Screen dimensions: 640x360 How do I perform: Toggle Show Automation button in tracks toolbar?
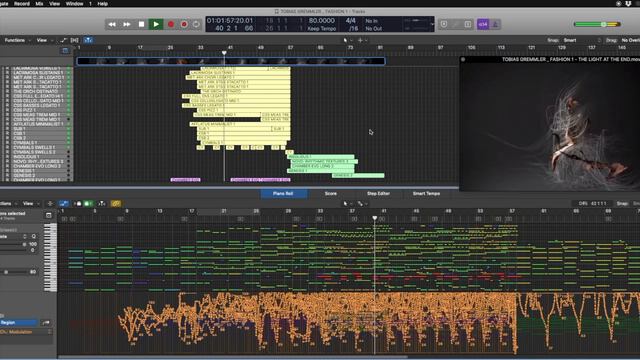point(63,40)
